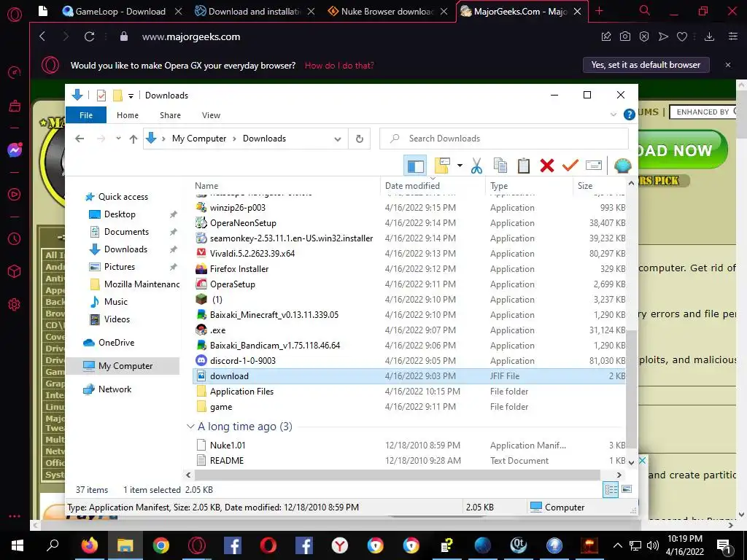Open Opera Downloads toolbar icon
This screenshot has width=747, height=560.
tap(709, 36)
